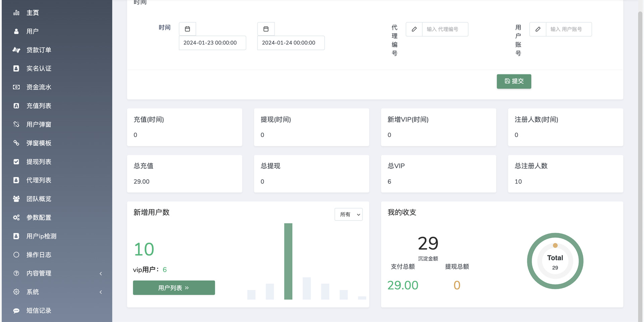Click the pencil icon beside 用户账号 field

[x=538, y=29]
